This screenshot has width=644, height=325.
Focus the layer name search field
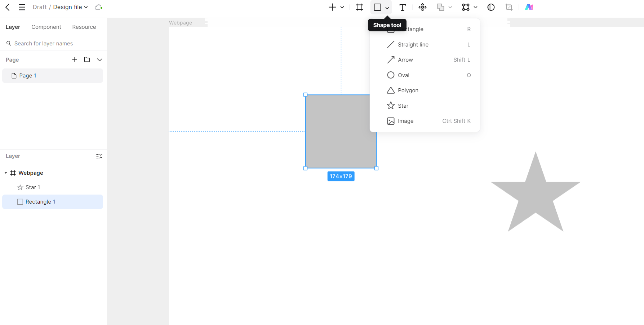pyautogui.click(x=53, y=43)
